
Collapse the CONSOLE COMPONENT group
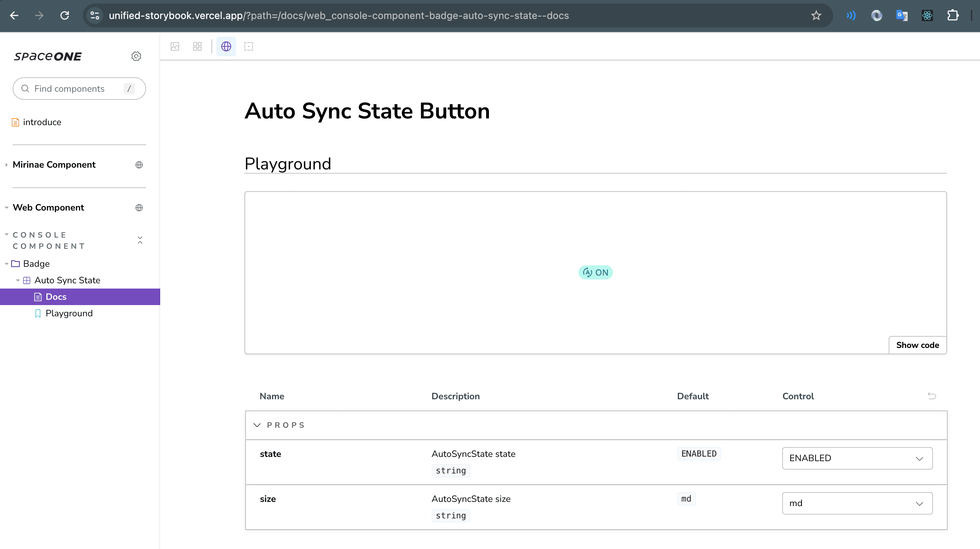[49, 241]
